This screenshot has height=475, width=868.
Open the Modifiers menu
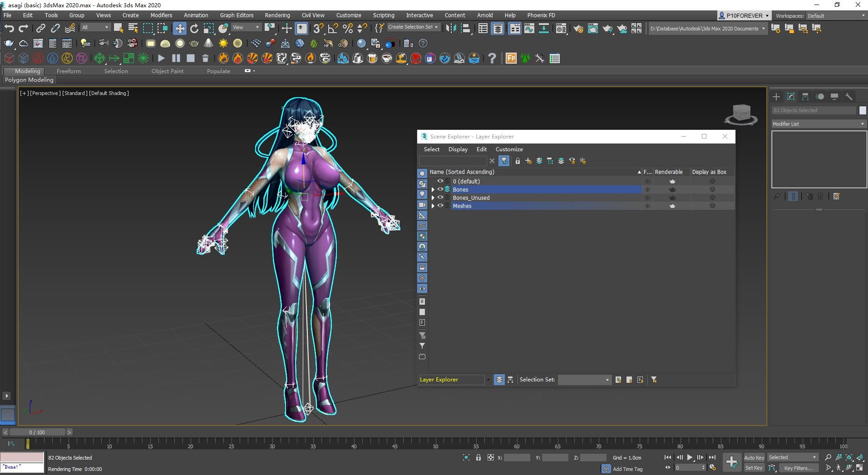(161, 15)
